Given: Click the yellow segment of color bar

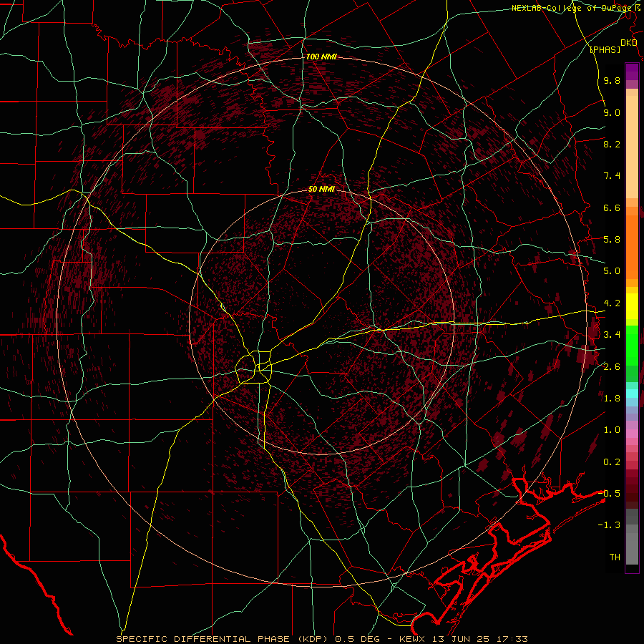Looking at the screenshot, I should coord(632,306).
